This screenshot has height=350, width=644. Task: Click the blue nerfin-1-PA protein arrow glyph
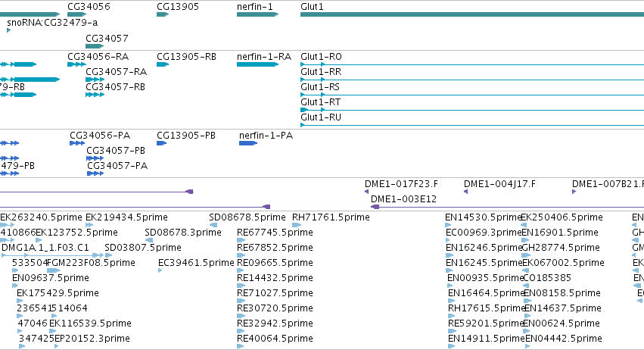click(x=248, y=143)
